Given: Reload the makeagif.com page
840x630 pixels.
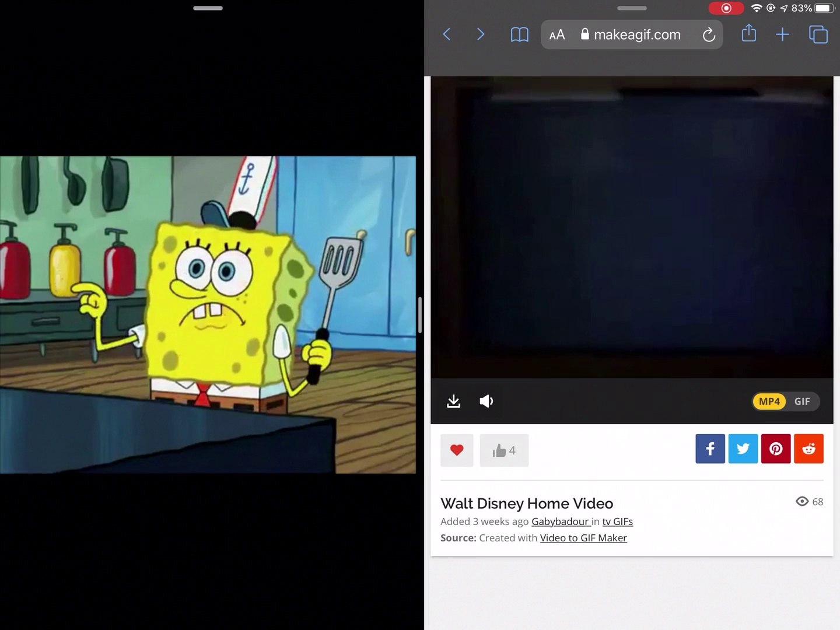Looking at the screenshot, I should point(709,35).
